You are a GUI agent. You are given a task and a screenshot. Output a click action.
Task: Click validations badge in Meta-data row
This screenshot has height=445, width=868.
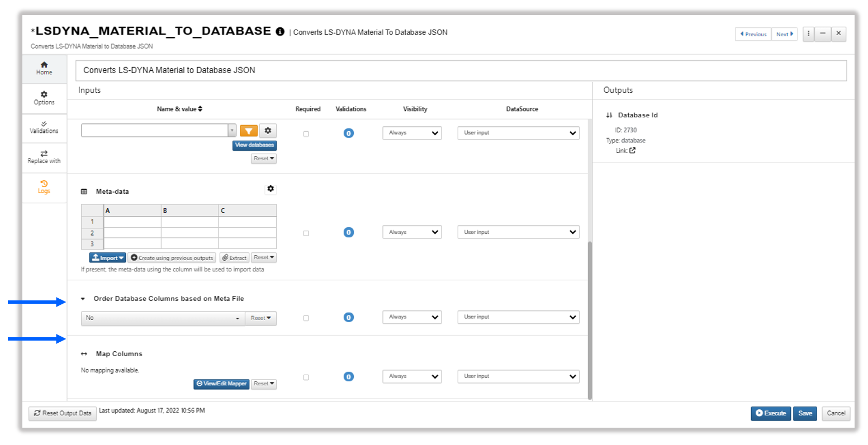(x=349, y=232)
